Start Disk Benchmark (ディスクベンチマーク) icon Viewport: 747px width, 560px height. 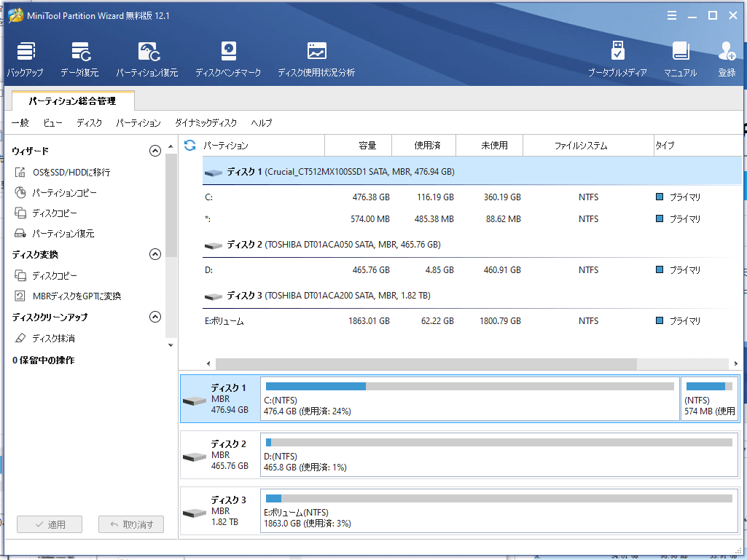(x=229, y=51)
